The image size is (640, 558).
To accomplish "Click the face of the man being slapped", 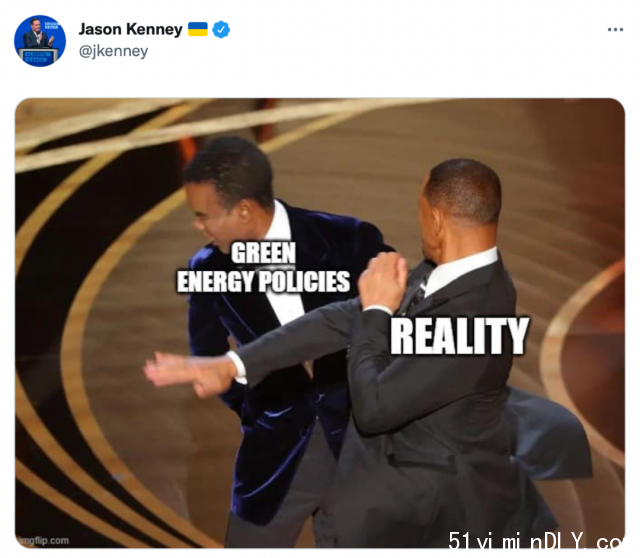I will pyautogui.click(x=212, y=220).
